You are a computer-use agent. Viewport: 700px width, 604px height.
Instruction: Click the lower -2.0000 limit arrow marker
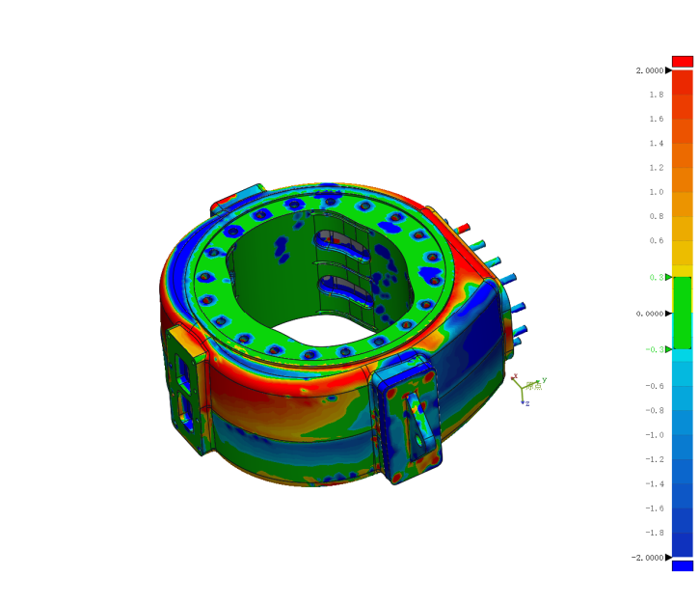[668, 557]
